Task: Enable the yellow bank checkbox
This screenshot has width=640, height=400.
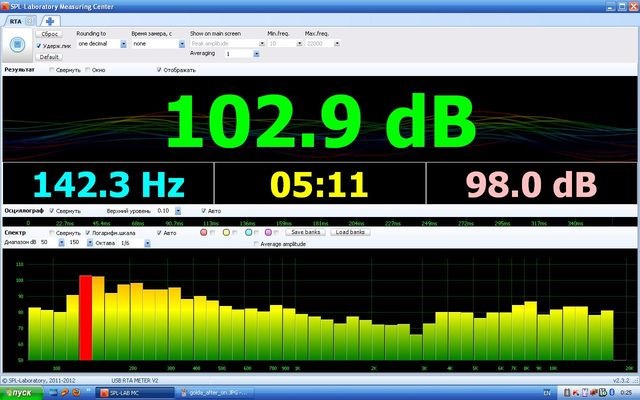Action: point(235,233)
